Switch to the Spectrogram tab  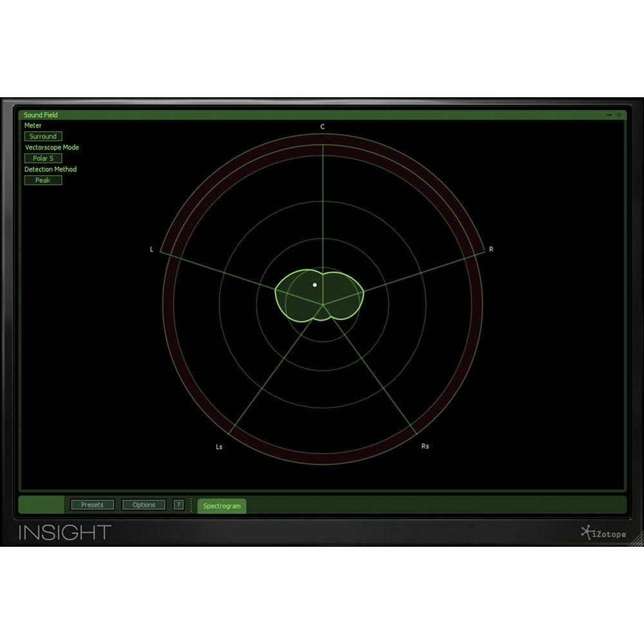(x=222, y=506)
